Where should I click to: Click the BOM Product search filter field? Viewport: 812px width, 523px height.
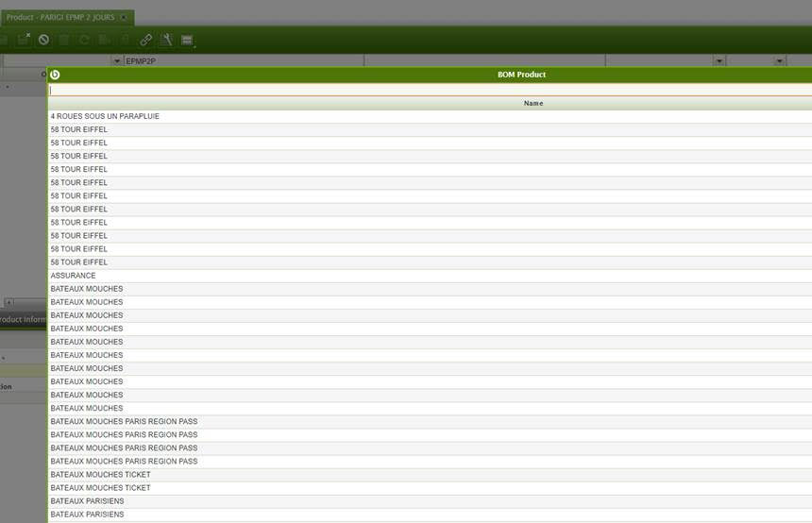430,90
